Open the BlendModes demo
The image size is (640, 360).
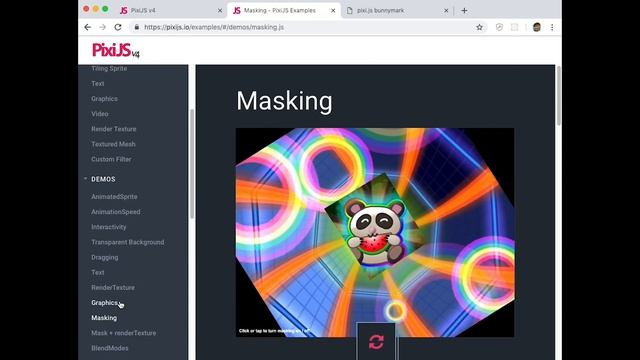[x=109, y=348]
